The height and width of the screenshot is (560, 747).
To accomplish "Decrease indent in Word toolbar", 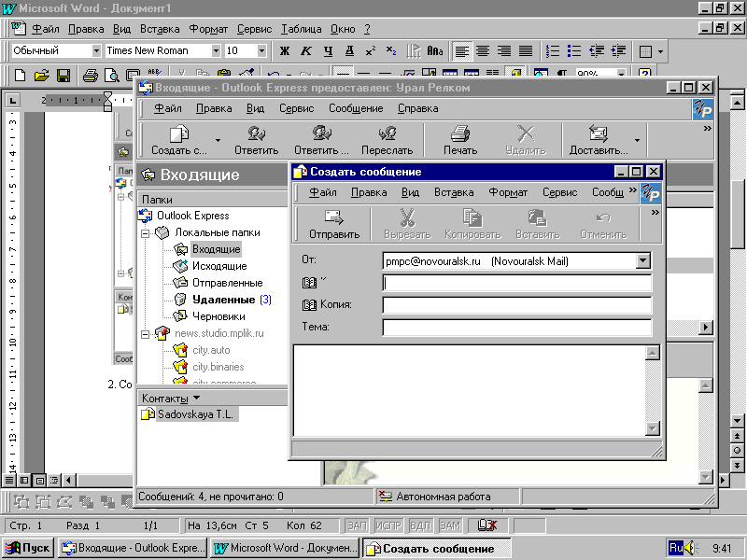I will pos(597,51).
